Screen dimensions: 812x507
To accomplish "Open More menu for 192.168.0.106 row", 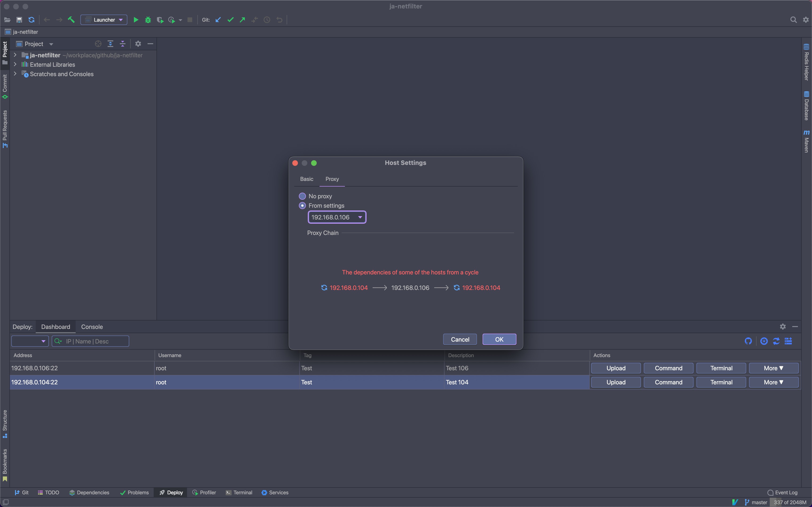I will coord(773,368).
